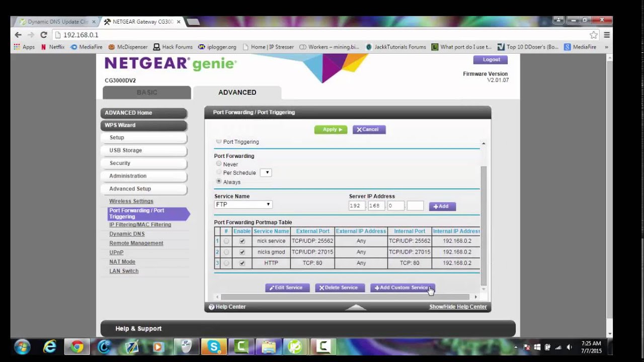Screen dimensions: 644x362
Task: Open the JackkTutorials Forums bookmark
Action: pyautogui.click(x=396, y=47)
